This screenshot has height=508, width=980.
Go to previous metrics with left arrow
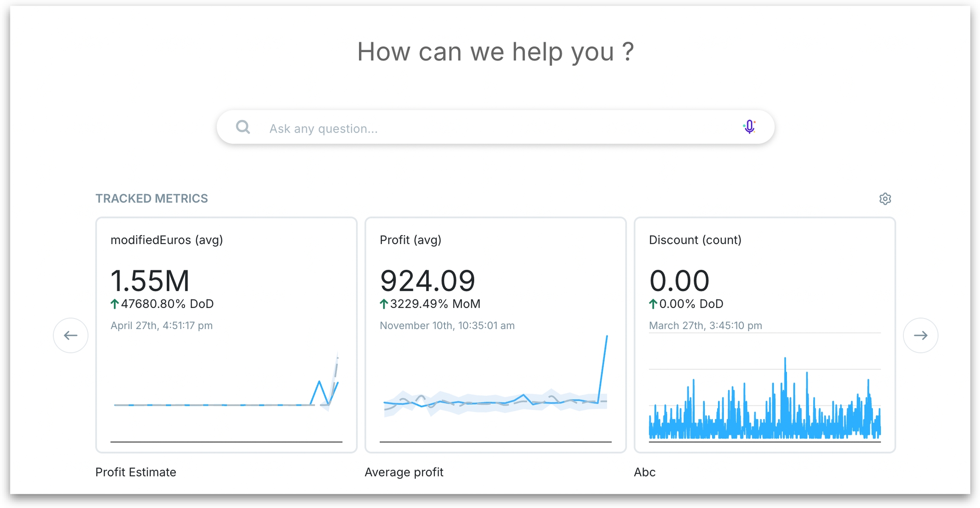(x=71, y=335)
